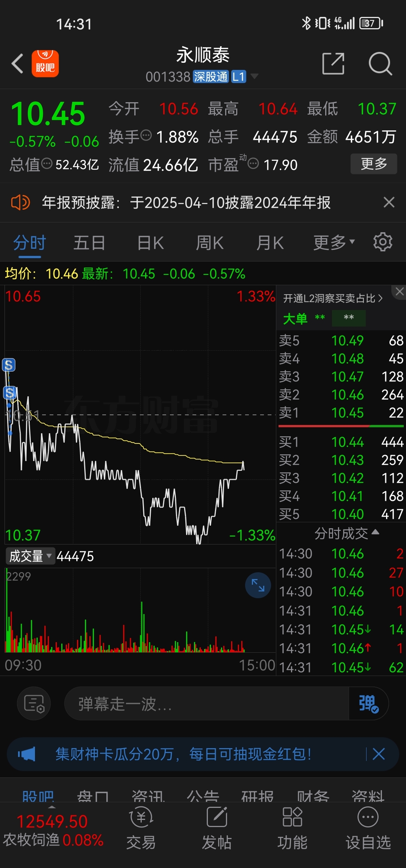Focus the 弹幕走一波 input field
This screenshot has height=868, width=406.
(207, 703)
